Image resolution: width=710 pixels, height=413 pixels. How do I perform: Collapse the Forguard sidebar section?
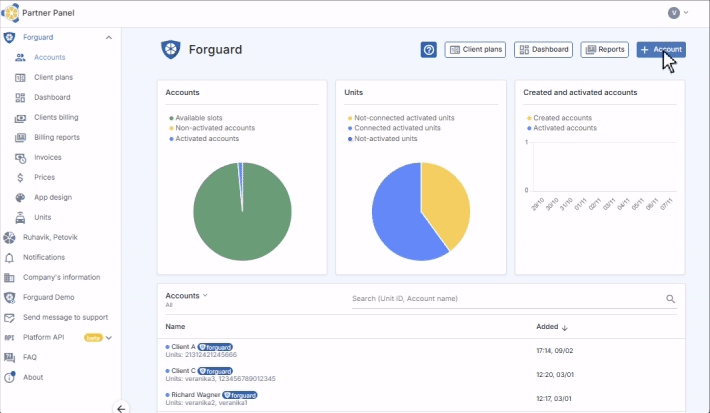[x=109, y=38]
